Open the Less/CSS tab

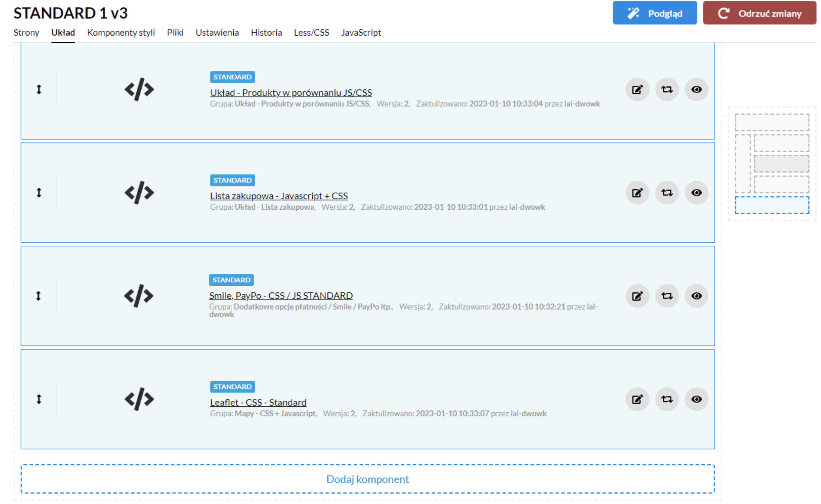[311, 33]
